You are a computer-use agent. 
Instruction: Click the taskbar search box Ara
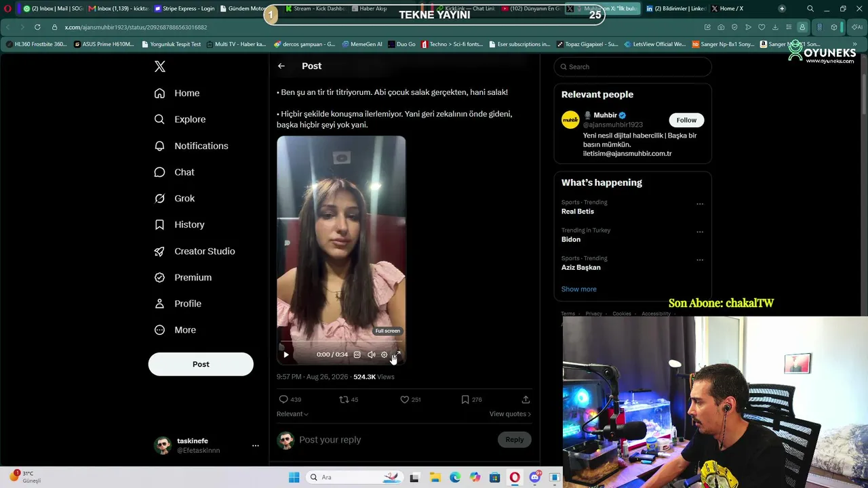(355, 477)
